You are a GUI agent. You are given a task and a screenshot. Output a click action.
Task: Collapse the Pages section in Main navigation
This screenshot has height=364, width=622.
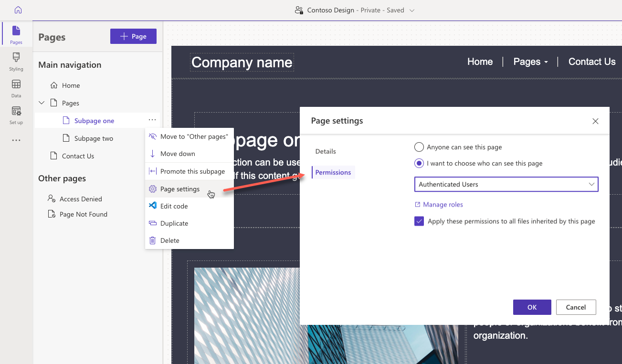coord(41,103)
